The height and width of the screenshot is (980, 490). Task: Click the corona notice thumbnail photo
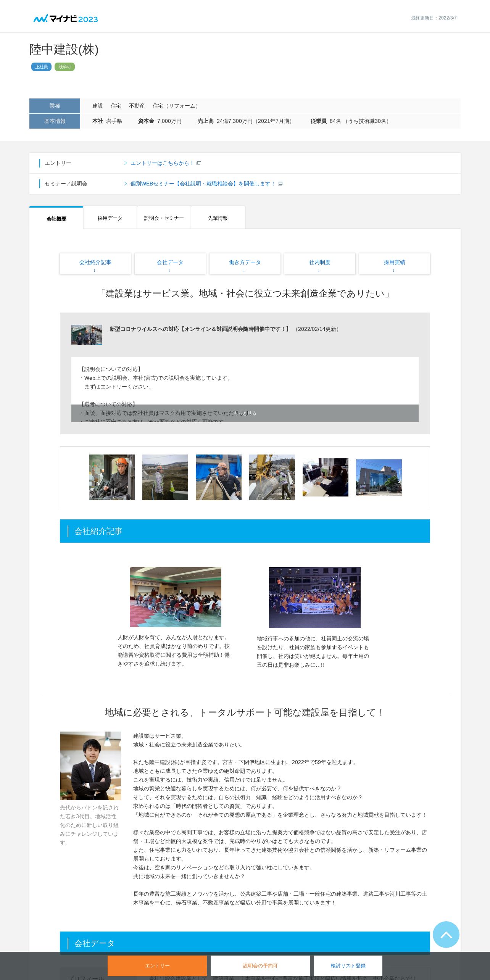pos(87,335)
